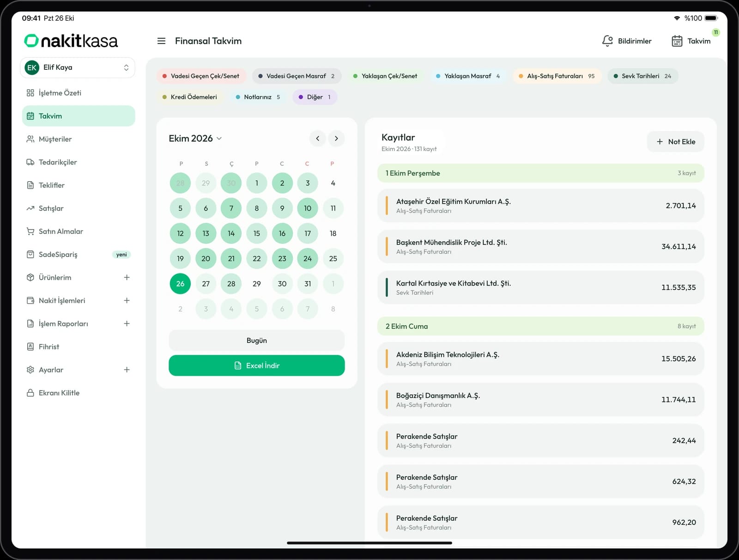Select day 15 in the calendar
Screen dimensions: 739x560
point(257,233)
